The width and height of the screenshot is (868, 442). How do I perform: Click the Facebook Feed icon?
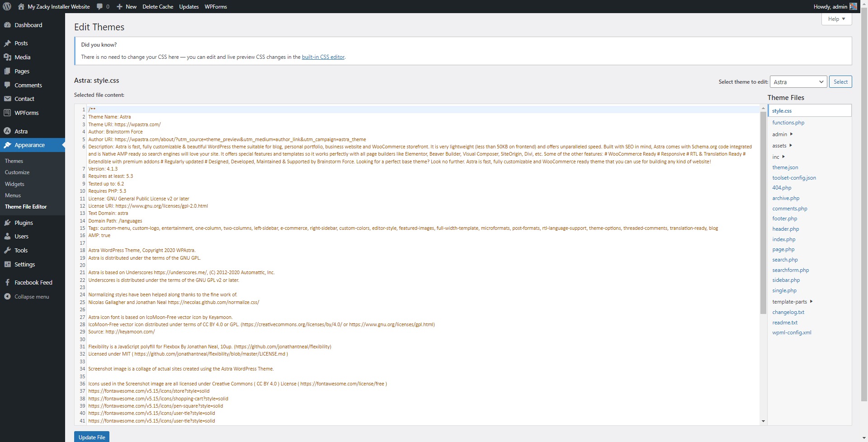click(x=7, y=282)
